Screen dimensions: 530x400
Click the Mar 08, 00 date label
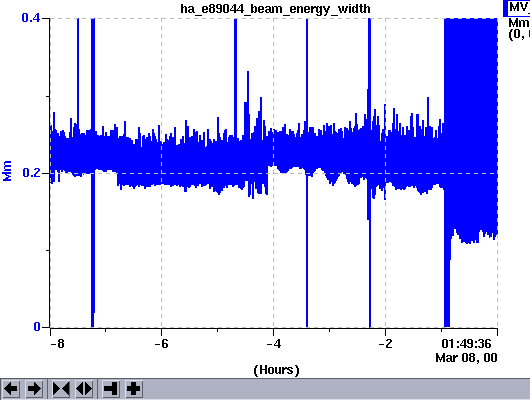coord(466,358)
